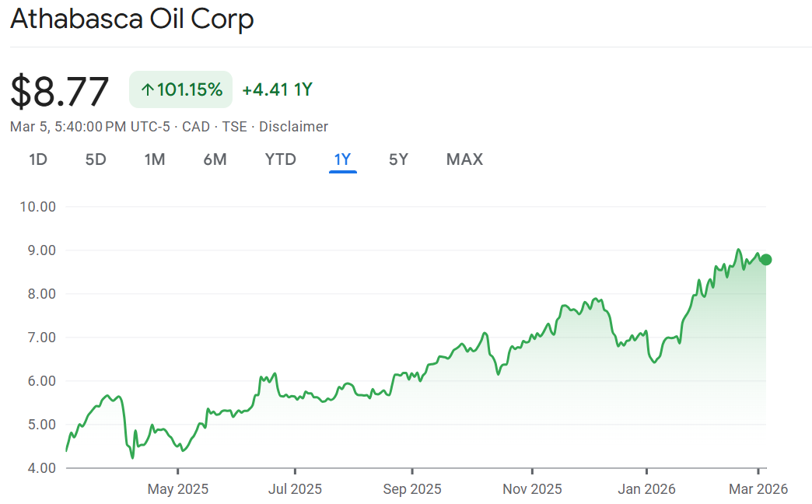Viewport: 812px width, 504px height.
Task: Click the green up-arrow icon in percent badge
Action: (147, 89)
